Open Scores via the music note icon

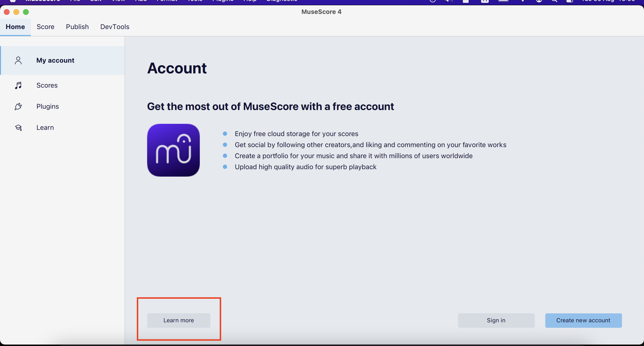pos(18,85)
